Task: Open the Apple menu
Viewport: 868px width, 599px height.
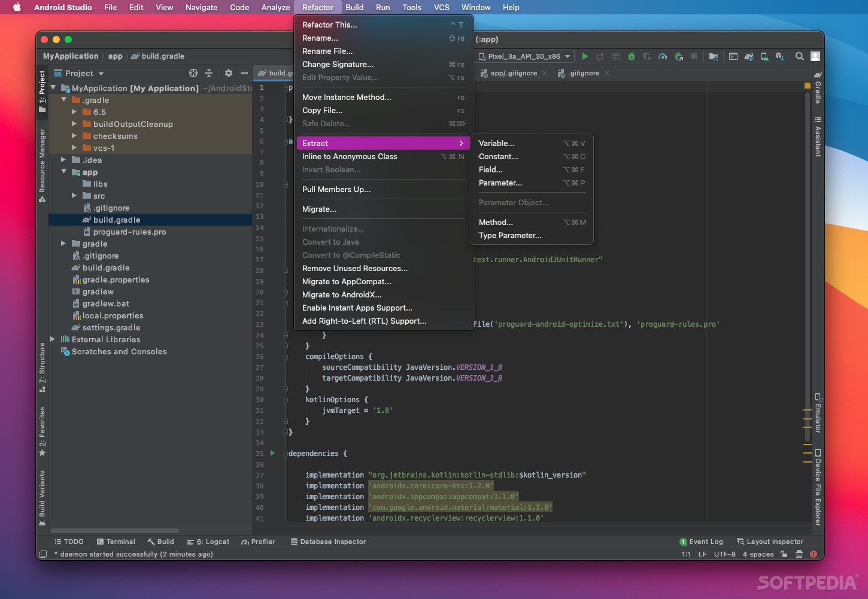Action: point(17,7)
